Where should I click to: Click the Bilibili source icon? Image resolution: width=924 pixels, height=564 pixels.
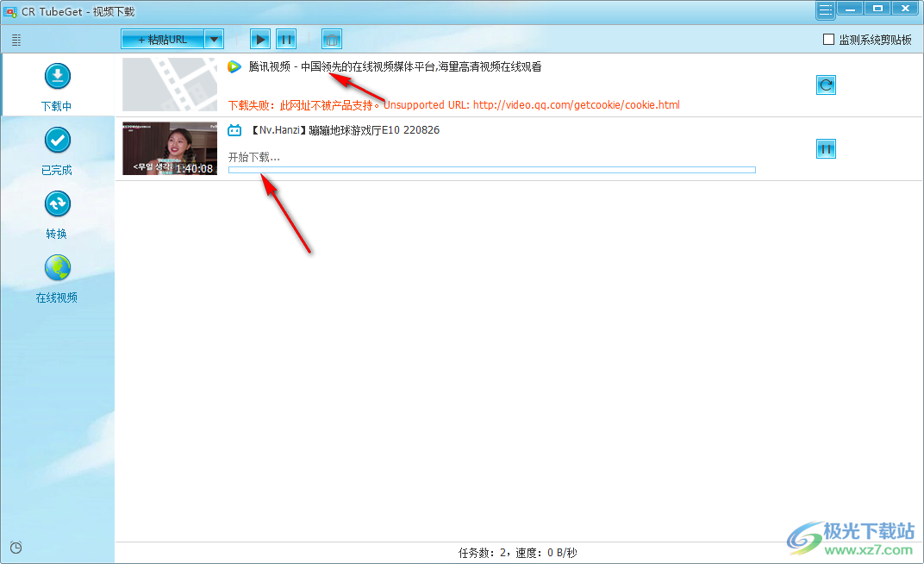click(234, 130)
